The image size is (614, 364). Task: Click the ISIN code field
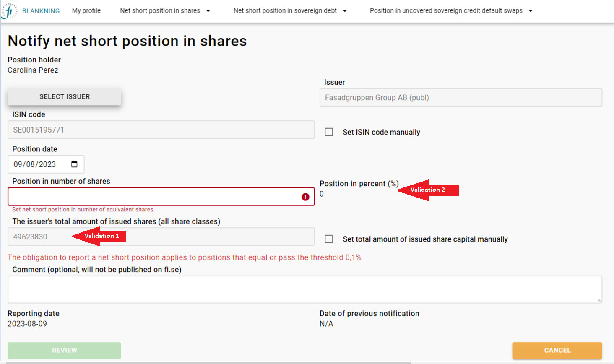coord(161,130)
